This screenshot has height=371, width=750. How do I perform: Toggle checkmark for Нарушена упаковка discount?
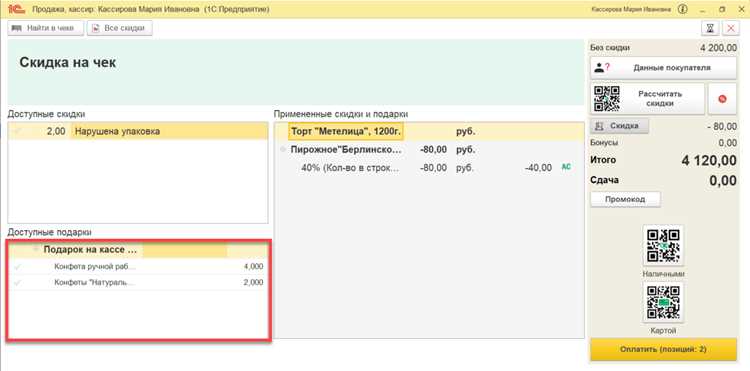point(18,131)
